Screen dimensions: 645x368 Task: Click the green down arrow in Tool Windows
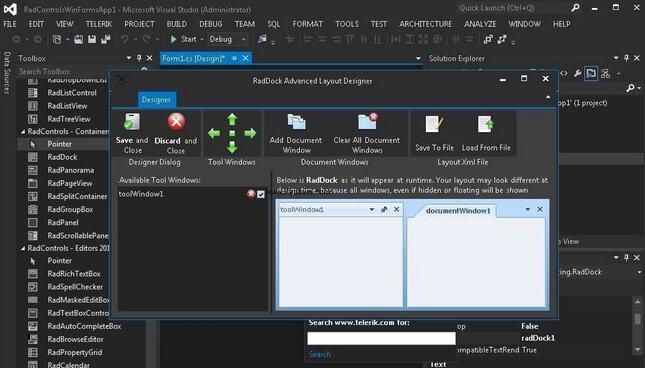coord(232,147)
